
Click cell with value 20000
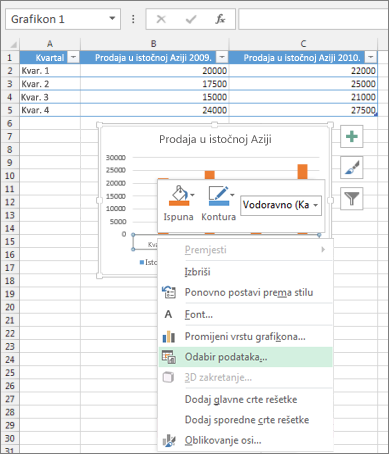tap(154, 71)
